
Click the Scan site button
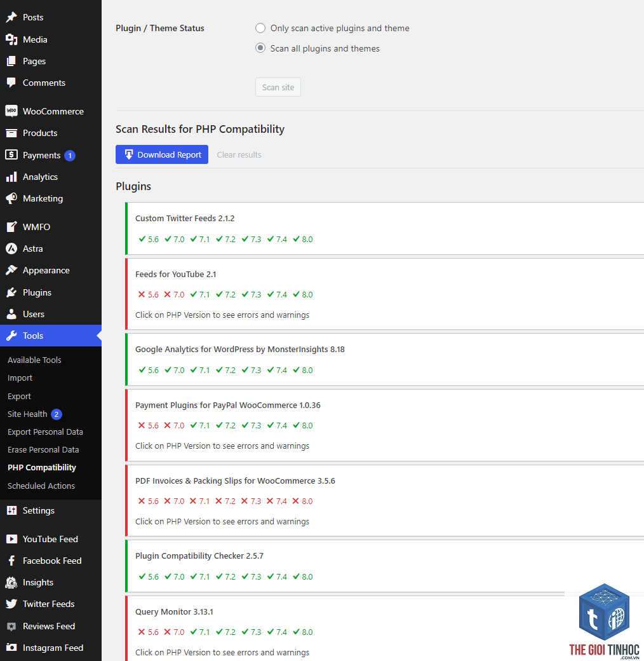tap(278, 87)
